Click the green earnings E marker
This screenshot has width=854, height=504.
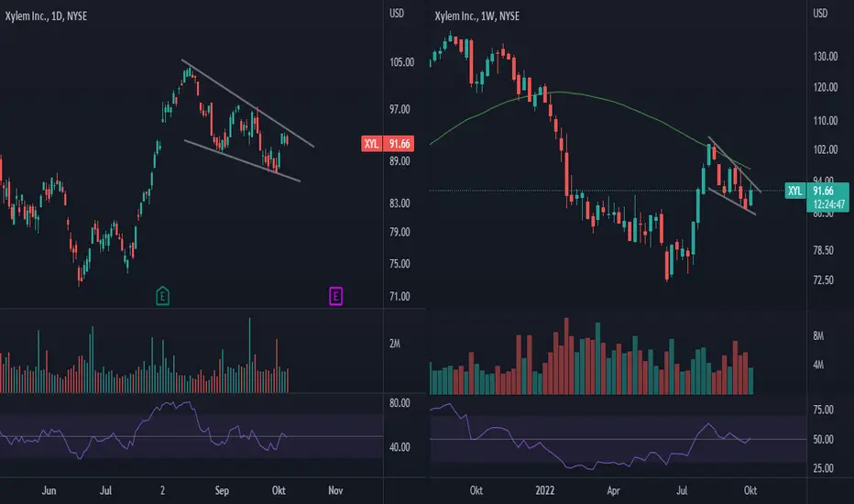(x=162, y=296)
